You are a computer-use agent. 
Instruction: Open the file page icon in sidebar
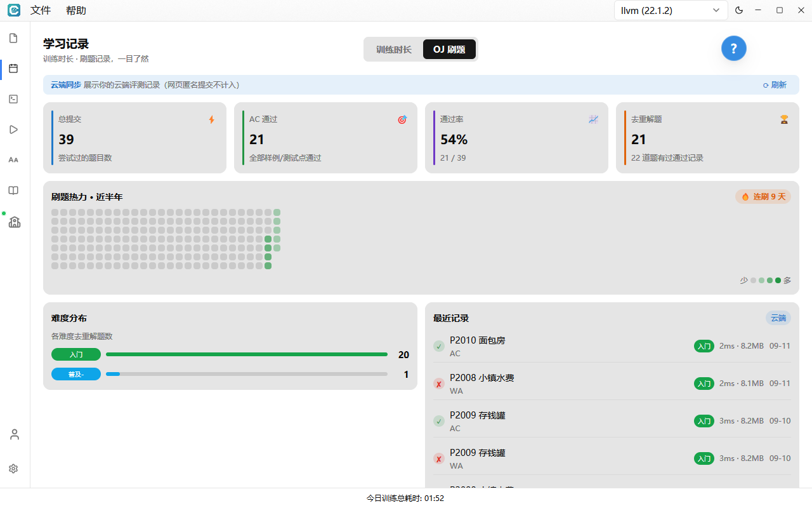click(13, 38)
